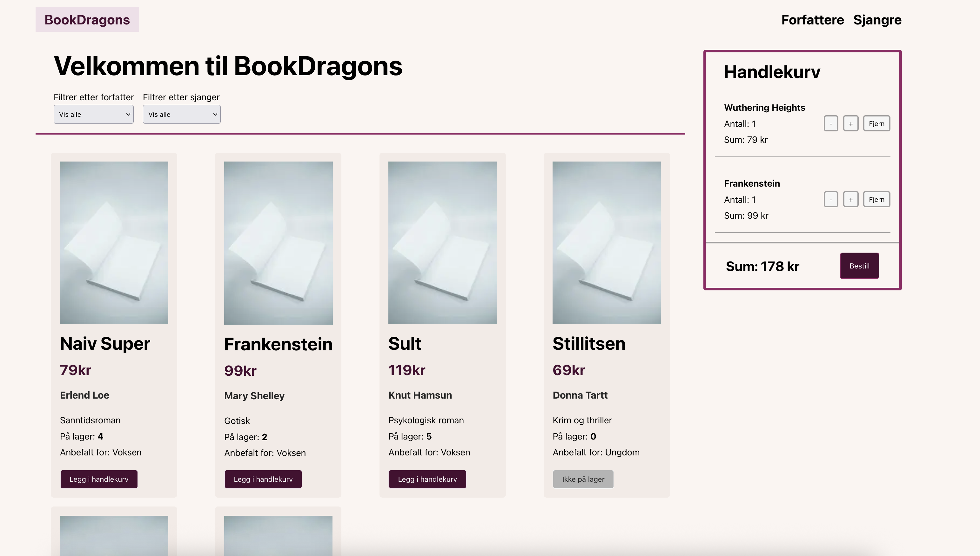
Task: Click the Sult book cover image
Action: click(442, 242)
